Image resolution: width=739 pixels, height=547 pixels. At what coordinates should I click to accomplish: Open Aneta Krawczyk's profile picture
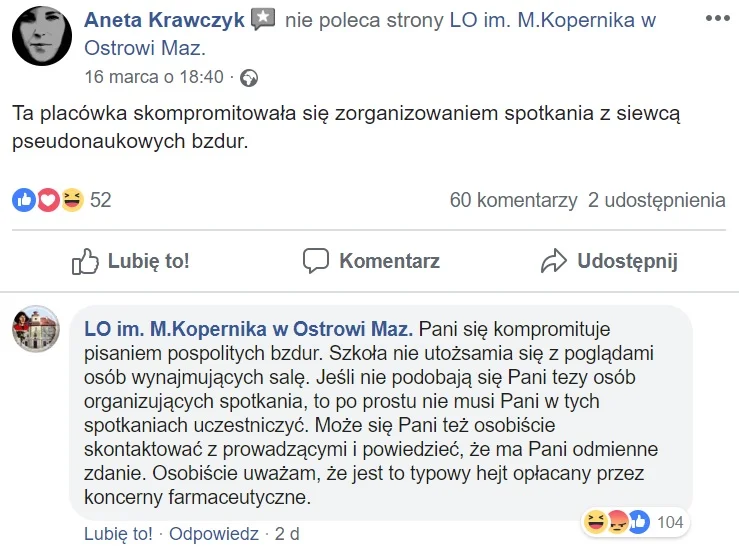42,36
